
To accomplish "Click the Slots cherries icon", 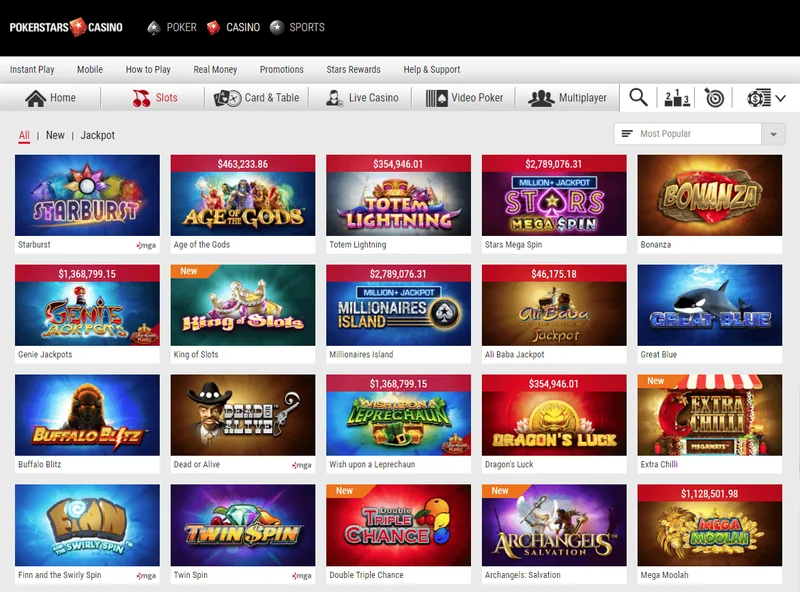I will [141, 98].
